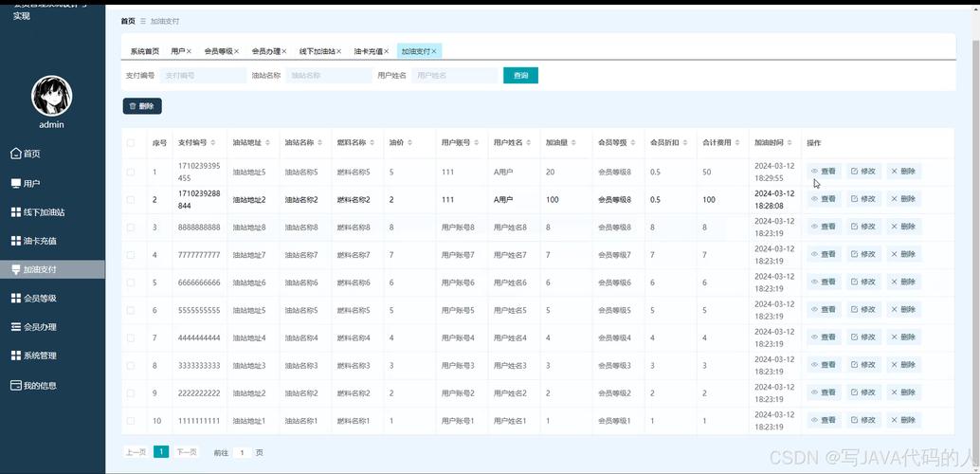
Task: Check the checkbox for row 2
Action: point(131,200)
